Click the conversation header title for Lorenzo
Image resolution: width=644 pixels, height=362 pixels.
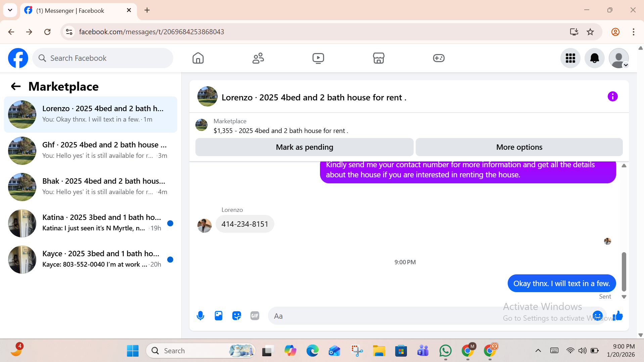pyautogui.click(x=314, y=97)
